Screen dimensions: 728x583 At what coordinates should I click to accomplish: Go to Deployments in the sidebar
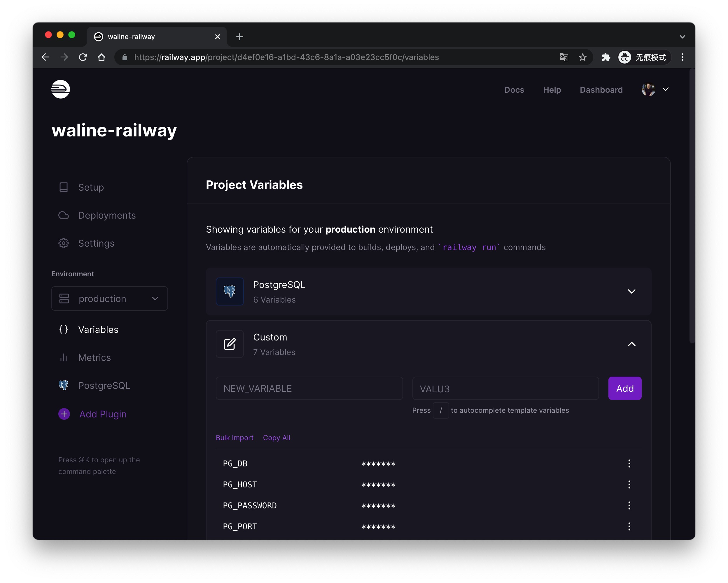click(x=107, y=215)
